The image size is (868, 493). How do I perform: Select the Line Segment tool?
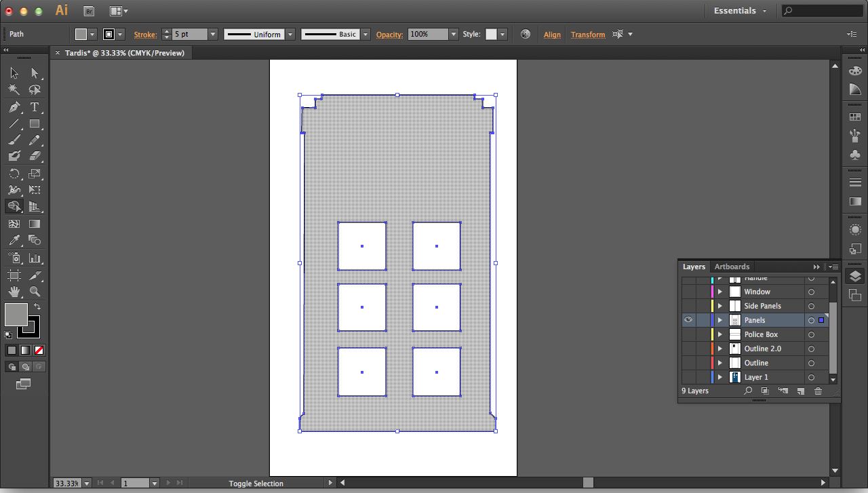click(x=14, y=123)
